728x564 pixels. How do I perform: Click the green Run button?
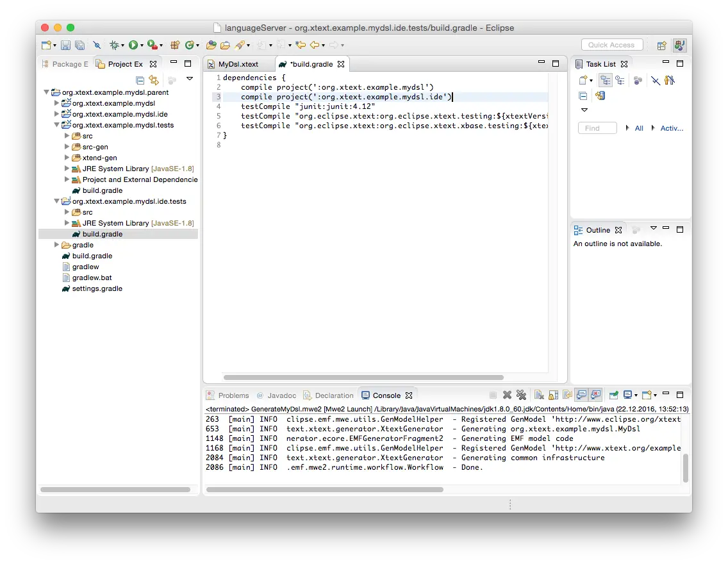click(x=133, y=45)
